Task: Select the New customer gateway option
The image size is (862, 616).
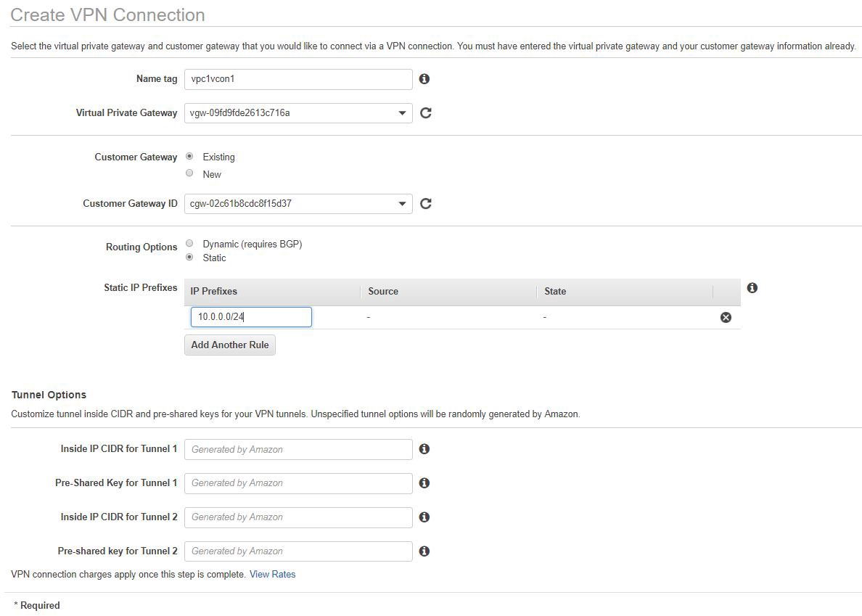Action: point(190,173)
